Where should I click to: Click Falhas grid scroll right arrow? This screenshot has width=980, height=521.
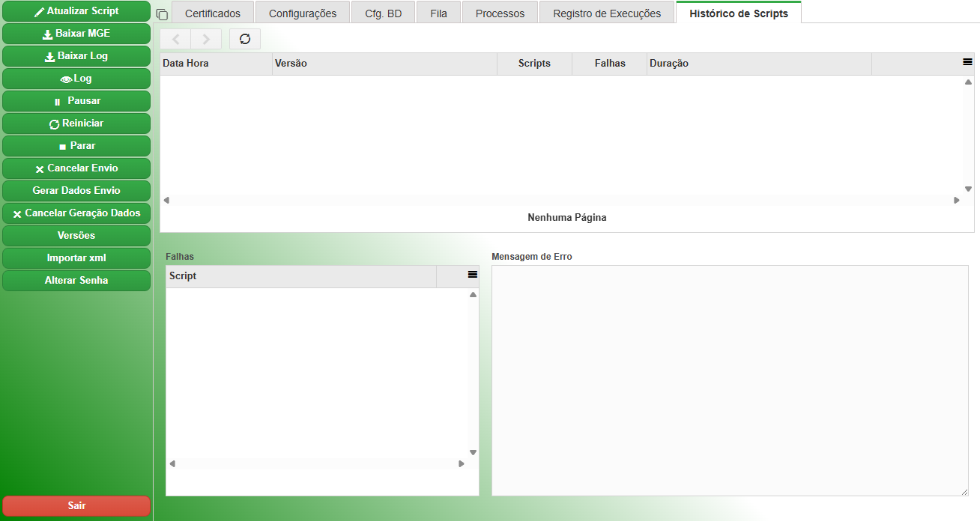click(462, 464)
